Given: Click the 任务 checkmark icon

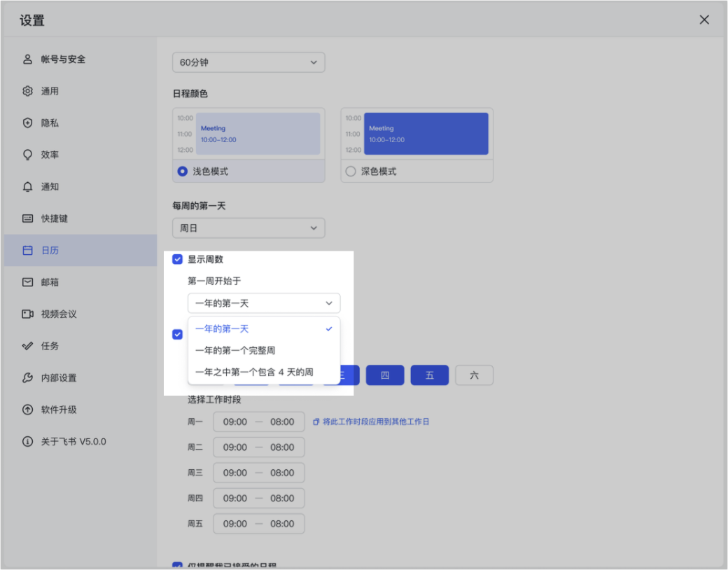Looking at the screenshot, I should point(28,346).
